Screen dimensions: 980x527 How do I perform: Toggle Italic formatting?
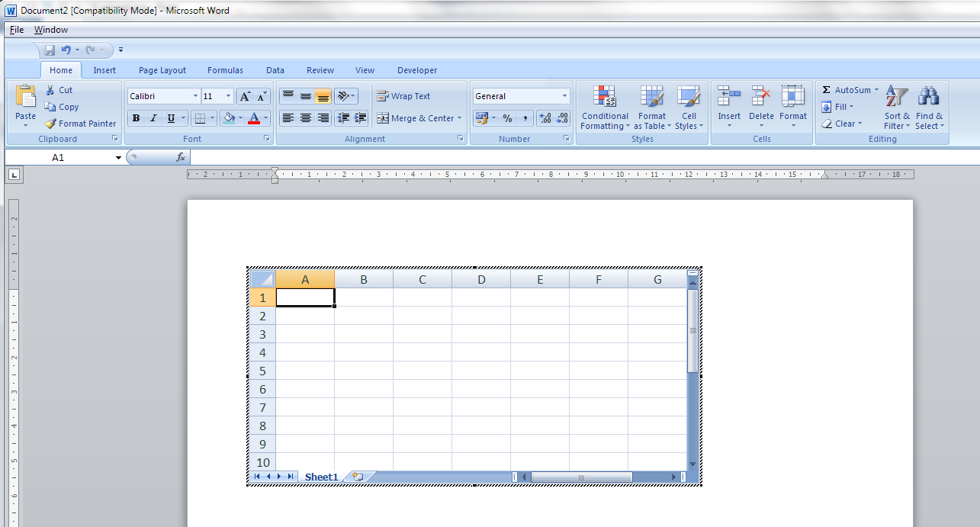pos(153,118)
